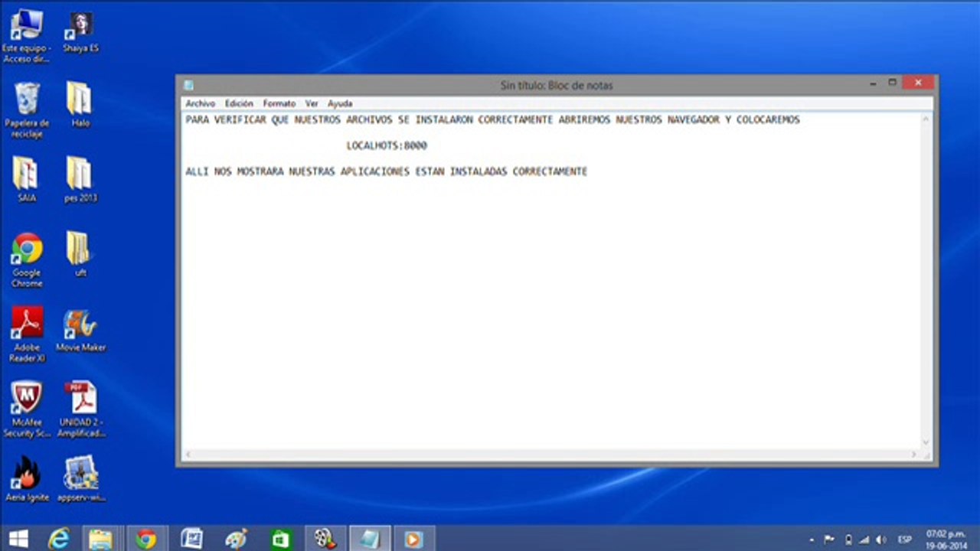Open Word from the taskbar

pyautogui.click(x=191, y=539)
